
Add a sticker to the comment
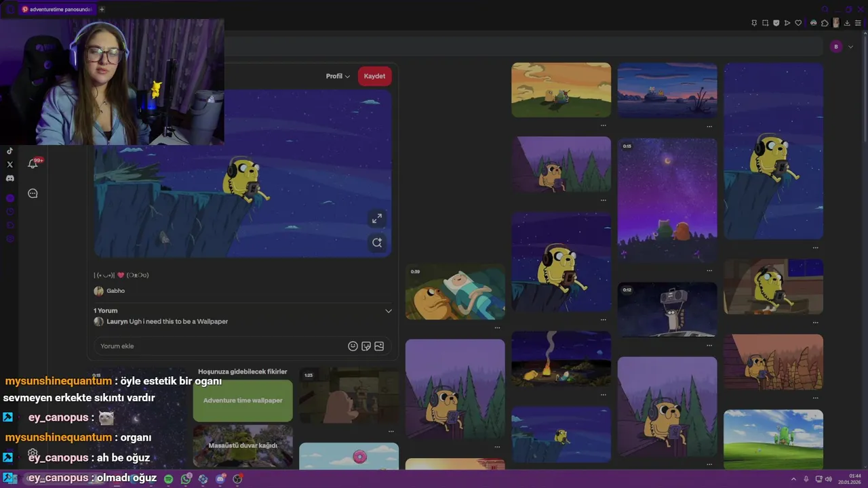[366, 346]
